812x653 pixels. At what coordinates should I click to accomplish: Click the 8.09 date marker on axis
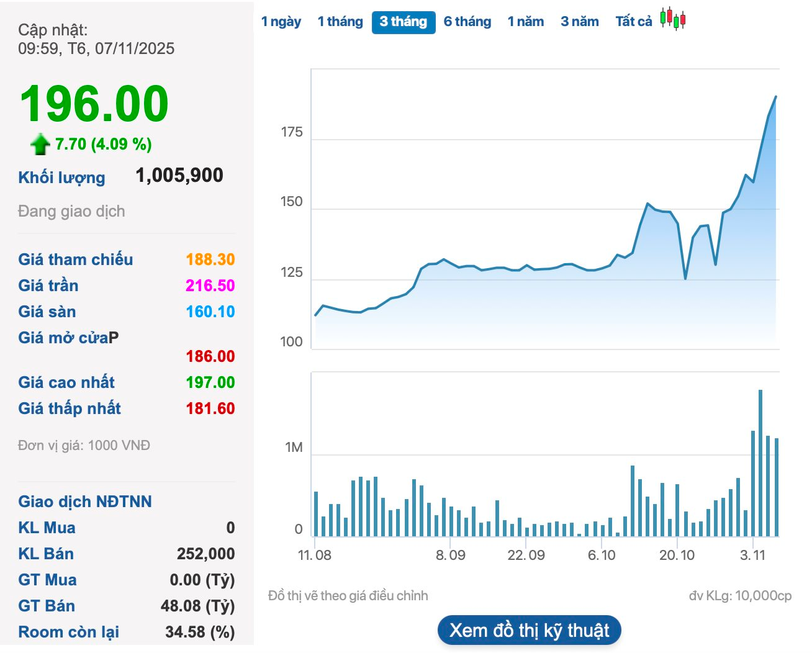coord(451,555)
